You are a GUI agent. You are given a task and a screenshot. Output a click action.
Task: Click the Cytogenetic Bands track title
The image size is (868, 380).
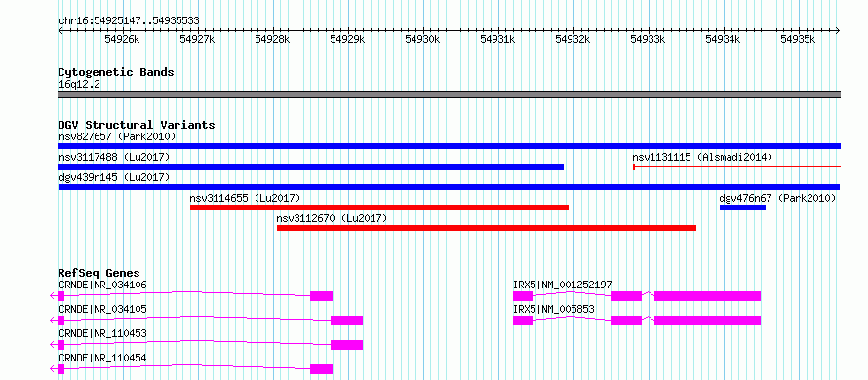(116, 72)
